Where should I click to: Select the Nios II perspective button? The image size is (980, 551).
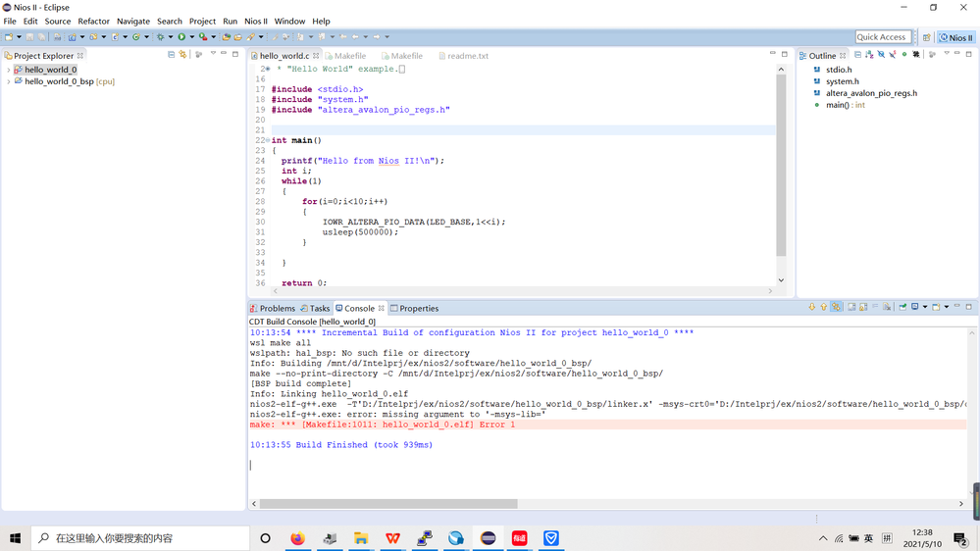(955, 37)
